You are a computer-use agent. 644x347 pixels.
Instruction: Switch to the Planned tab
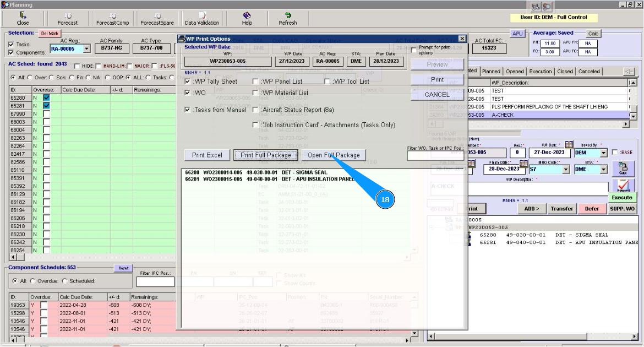tap(491, 71)
